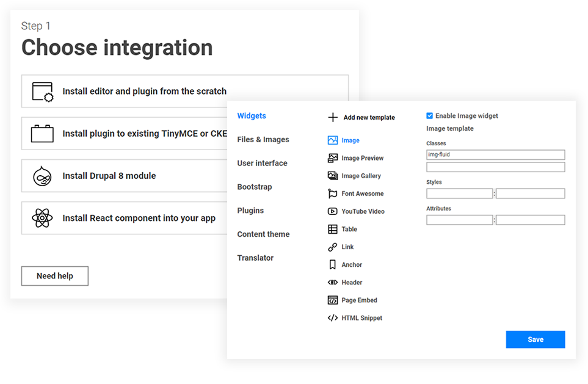The image size is (588, 384).
Task: Select the Anchor label
Action: [352, 265]
